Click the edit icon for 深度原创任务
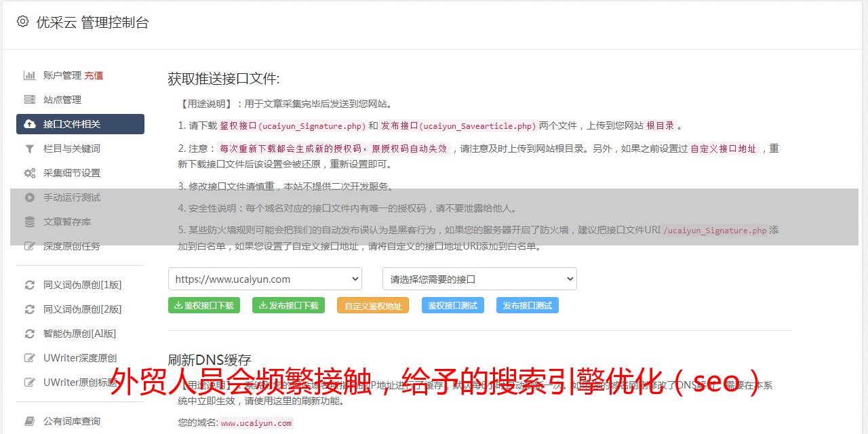Viewport: 868px width, 434px height. [x=30, y=246]
